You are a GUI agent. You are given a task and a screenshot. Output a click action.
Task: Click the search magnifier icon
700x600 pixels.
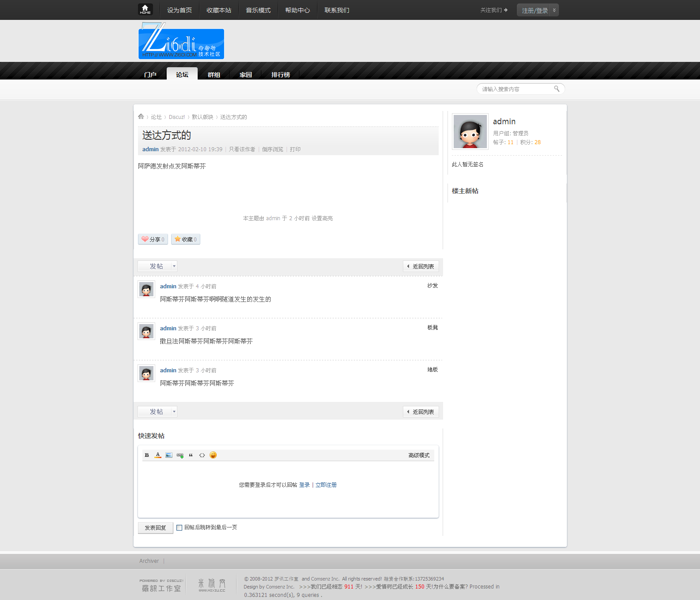[557, 89]
